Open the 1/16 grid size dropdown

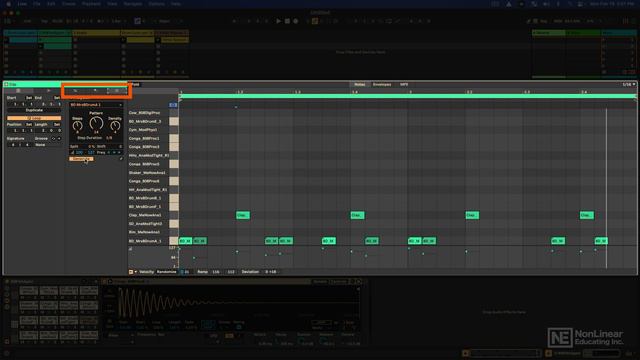tap(629, 84)
